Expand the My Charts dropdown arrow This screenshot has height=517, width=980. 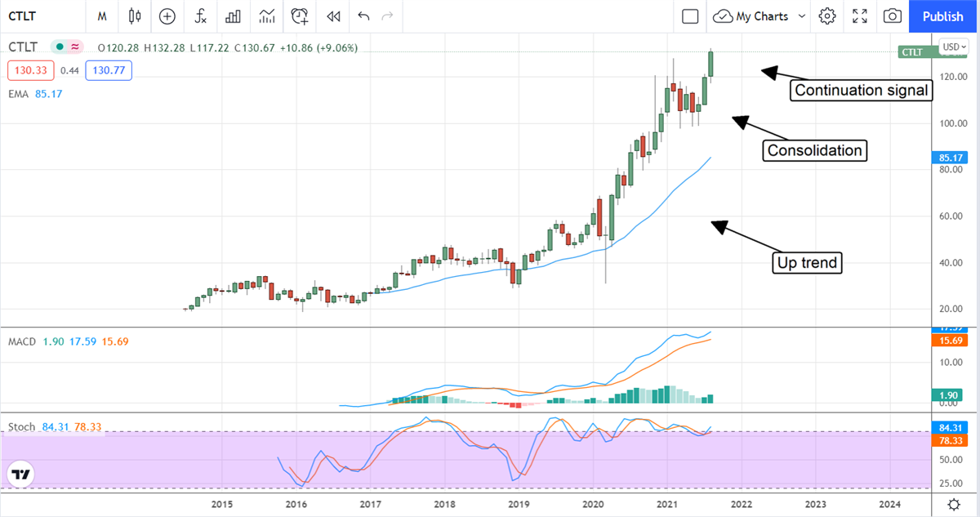coord(801,16)
